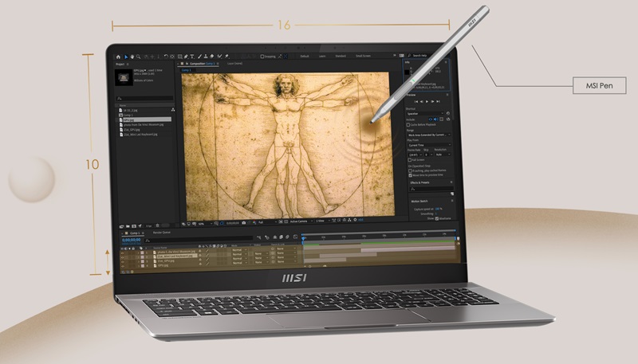The width and height of the screenshot is (638, 364).
Task: Click the new folder icon in Project panel
Action: click(x=128, y=226)
